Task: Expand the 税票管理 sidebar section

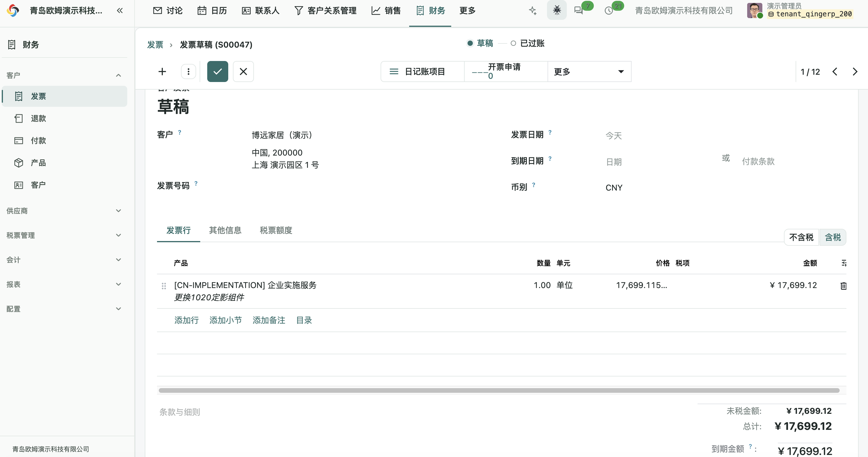Action: (x=64, y=235)
